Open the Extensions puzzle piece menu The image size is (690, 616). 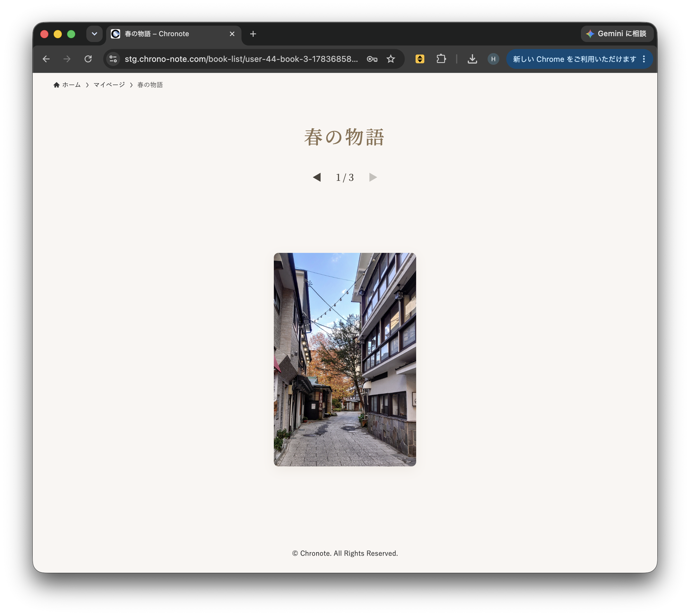[x=441, y=59]
